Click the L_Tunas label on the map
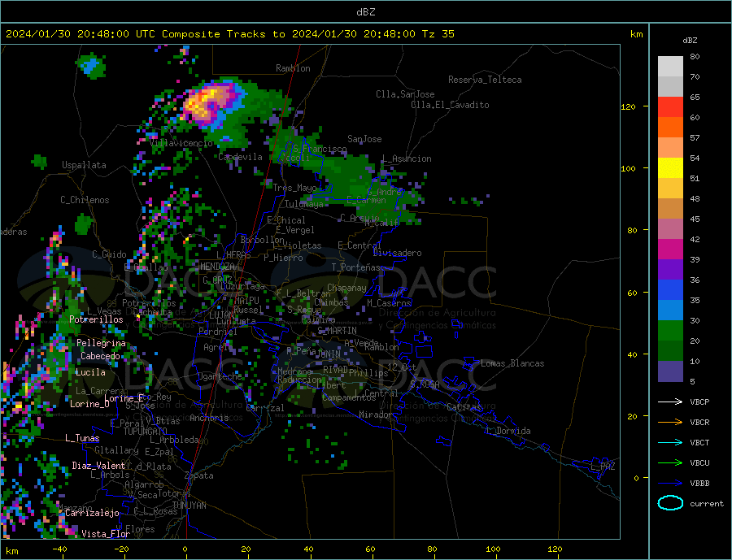732x560 pixels. coord(82,438)
